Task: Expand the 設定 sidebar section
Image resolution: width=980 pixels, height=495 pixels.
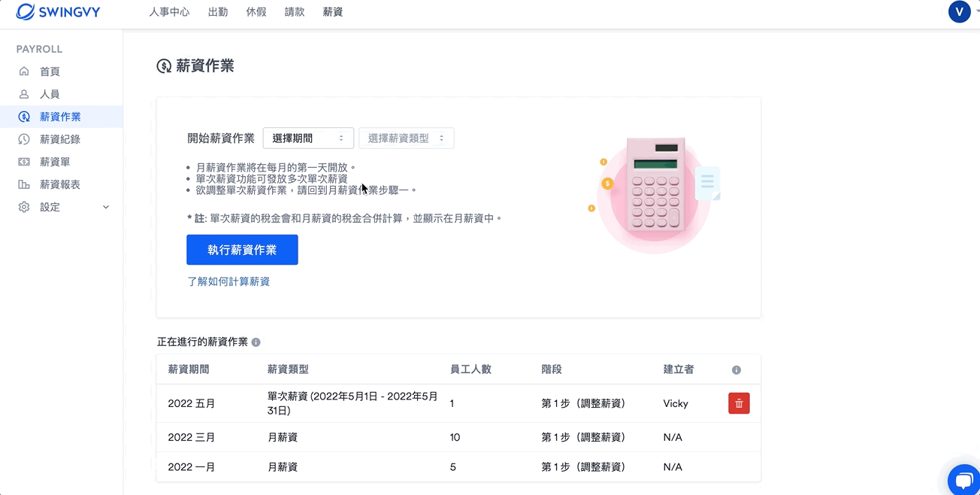Action: pos(105,207)
